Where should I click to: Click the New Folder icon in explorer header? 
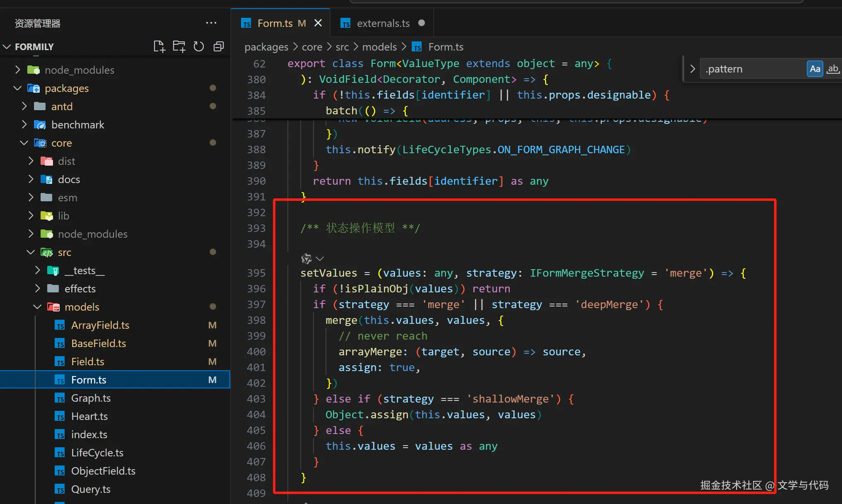pyautogui.click(x=179, y=46)
